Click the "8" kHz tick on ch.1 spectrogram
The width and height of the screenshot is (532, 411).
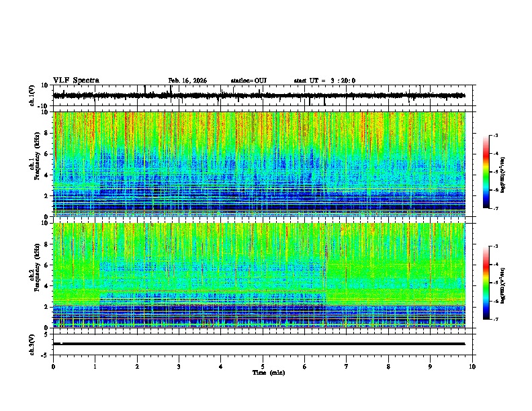pyautogui.click(x=46, y=133)
